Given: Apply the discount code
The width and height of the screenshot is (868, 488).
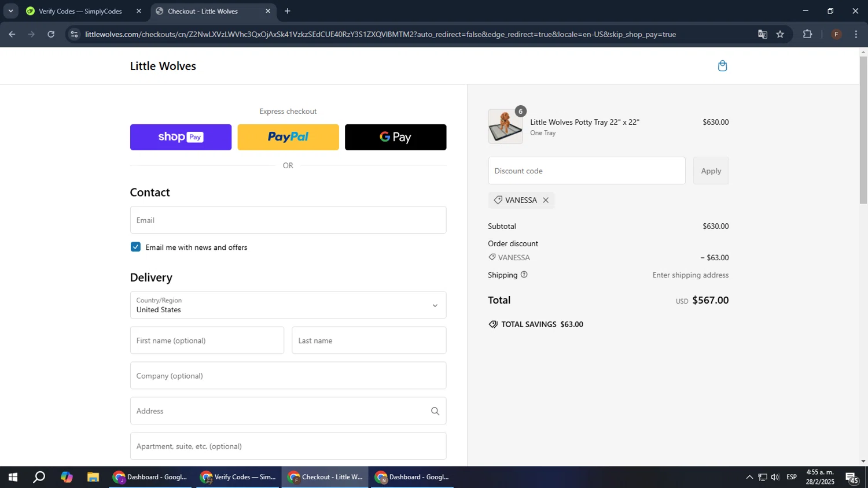Looking at the screenshot, I should [711, 171].
